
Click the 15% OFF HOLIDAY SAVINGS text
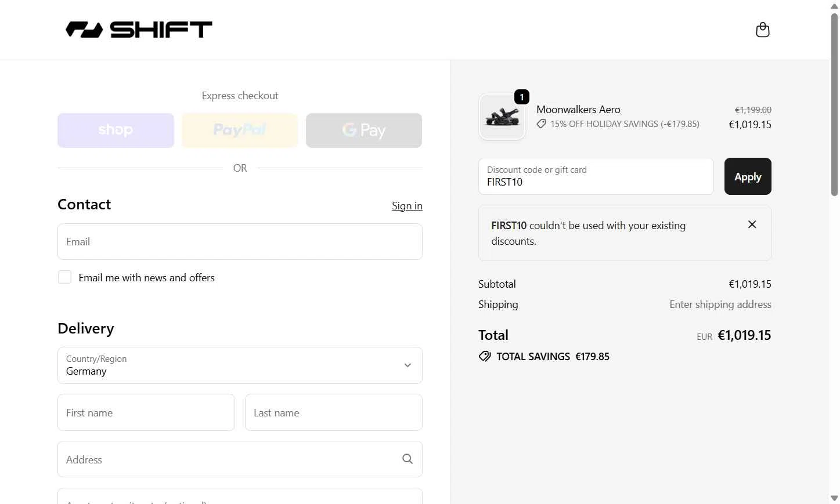pos(625,124)
